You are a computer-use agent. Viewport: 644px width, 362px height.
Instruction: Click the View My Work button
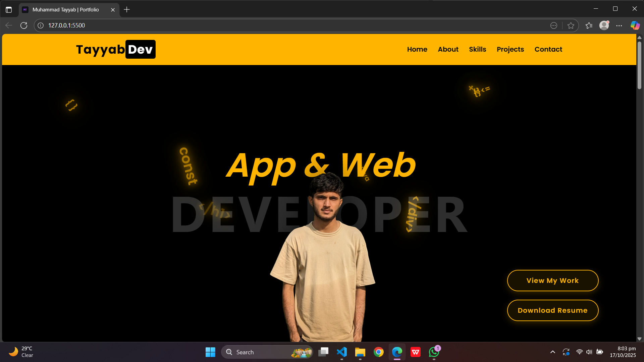[552, 281]
